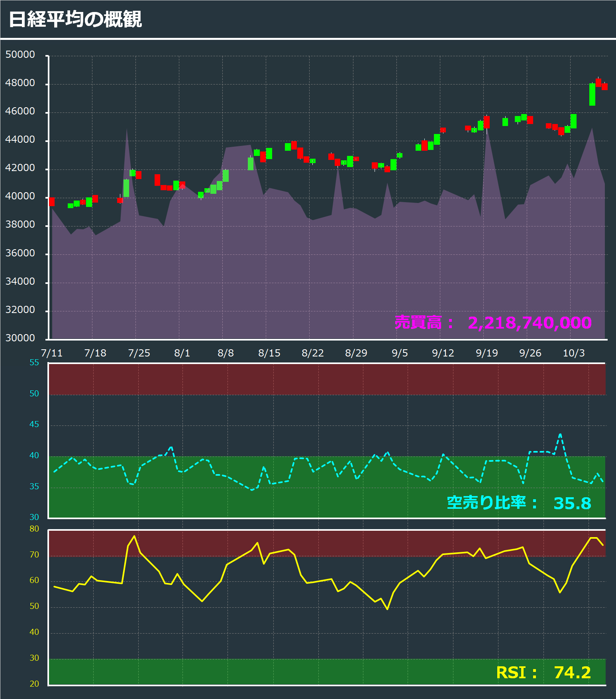
Task: Click the peak of the cyan short-selling line
Action: coord(560,434)
